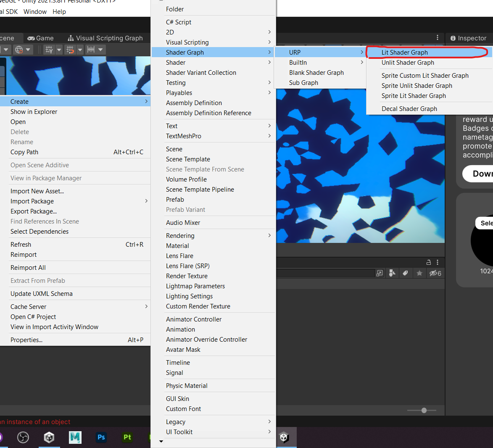Toggle the grid snapping magnet icon
The height and width of the screenshot is (448, 493).
pos(70,50)
